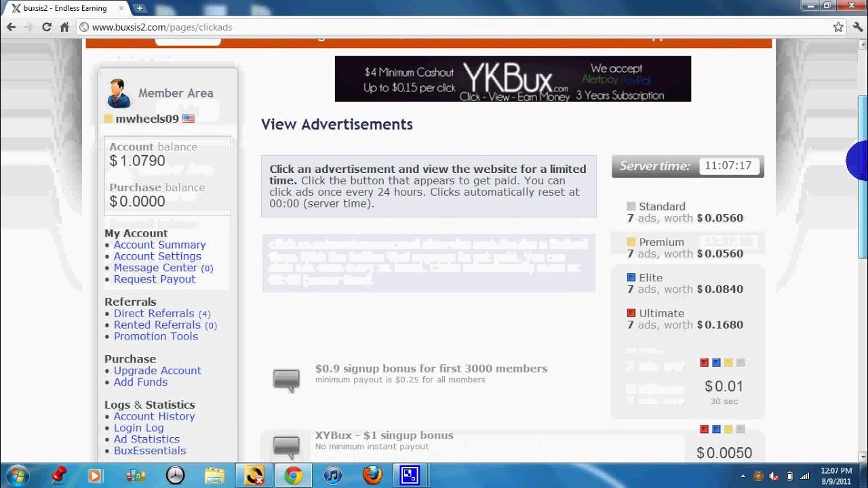Screen dimensions: 868x488
Task: Click Request Payout link
Action: click(x=155, y=279)
